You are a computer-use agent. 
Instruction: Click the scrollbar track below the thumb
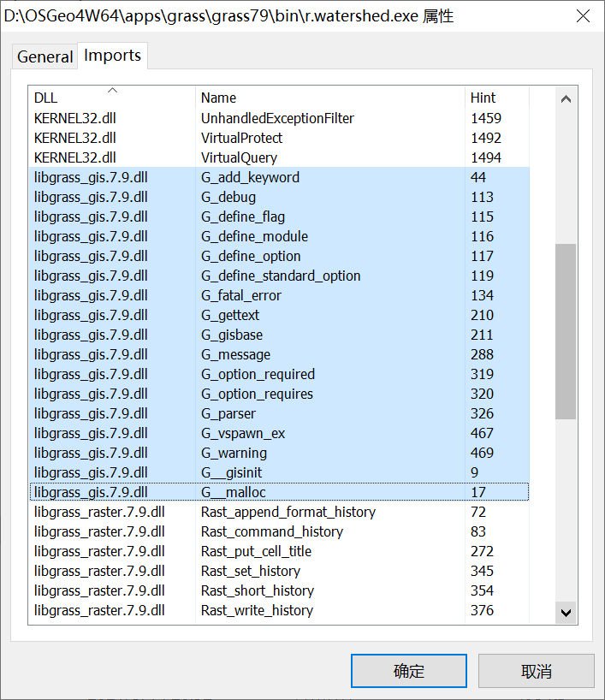566,510
